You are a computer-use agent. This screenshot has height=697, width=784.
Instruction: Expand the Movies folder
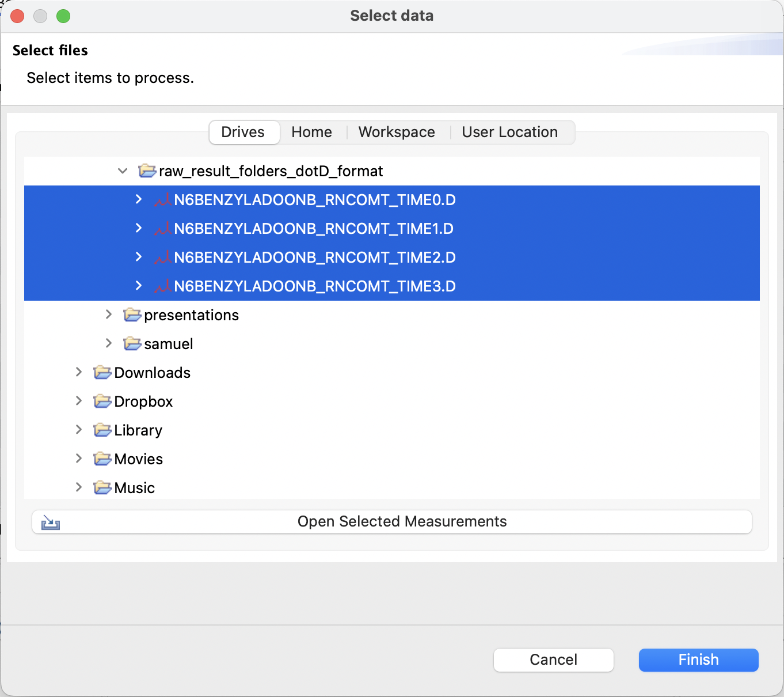coord(78,459)
